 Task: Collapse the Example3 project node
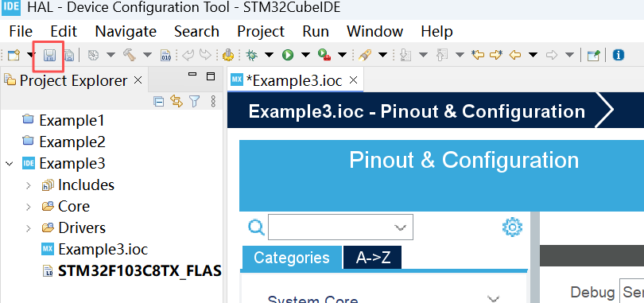10,164
